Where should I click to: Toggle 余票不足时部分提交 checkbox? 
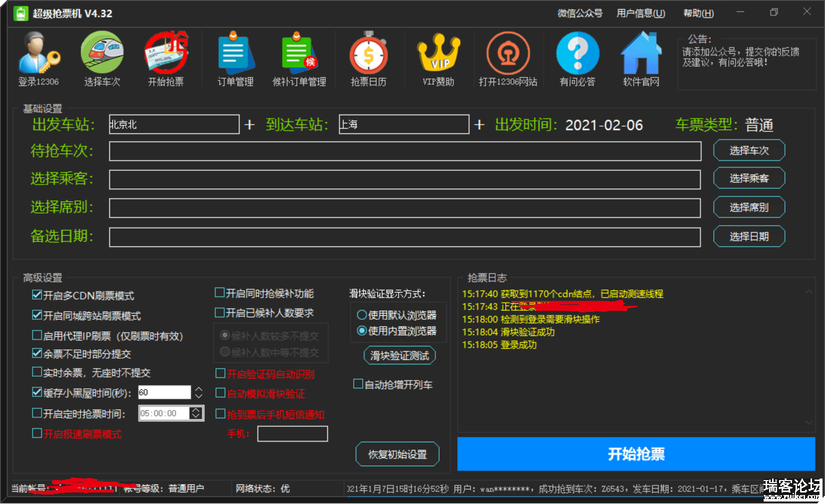(37, 353)
